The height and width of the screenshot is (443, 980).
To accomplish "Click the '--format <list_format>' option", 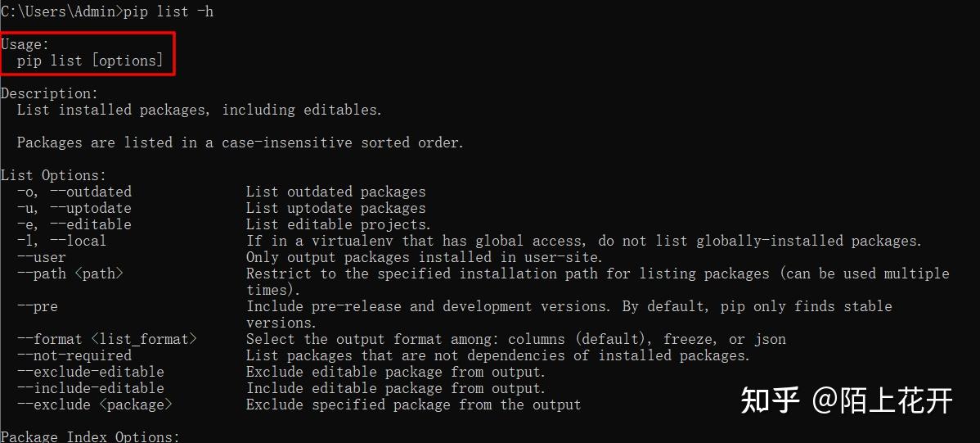I will click(107, 339).
